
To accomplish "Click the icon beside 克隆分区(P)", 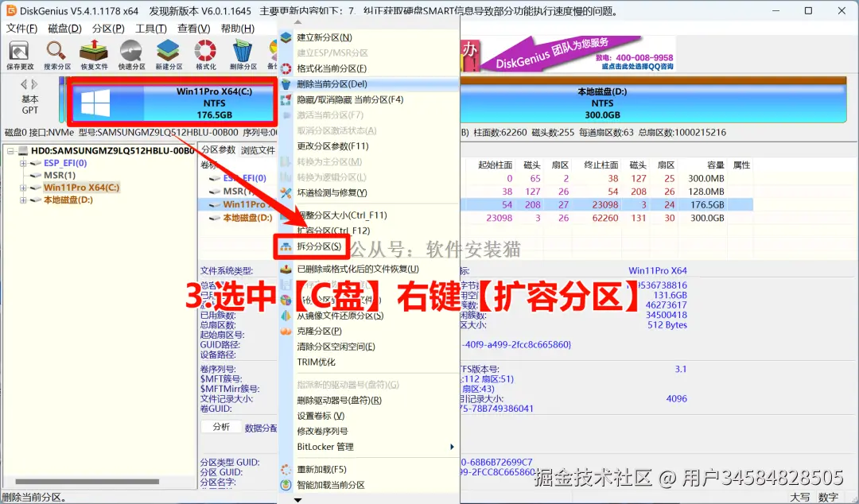I will point(286,331).
